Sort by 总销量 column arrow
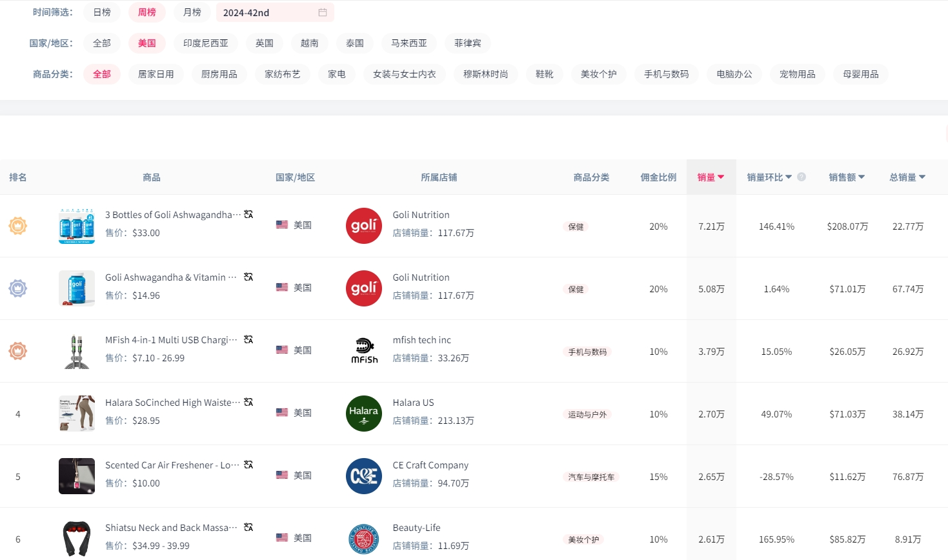 pyautogui.click(x=922, y=177)
